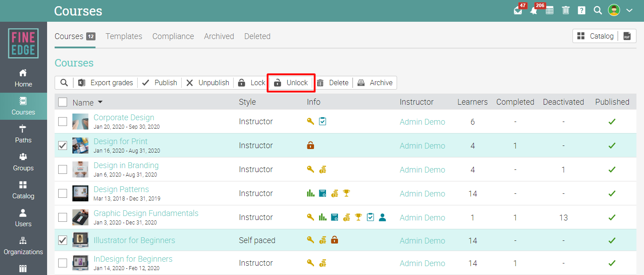Click the bar chart icon in Design Patterns row

click(310, 193)
